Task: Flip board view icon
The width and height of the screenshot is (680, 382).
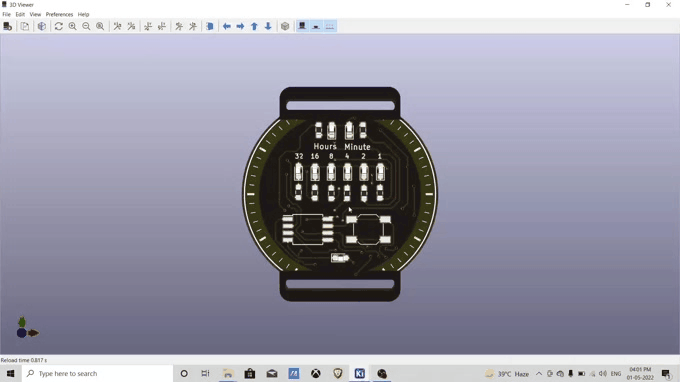Action: [x=210, y=26]
